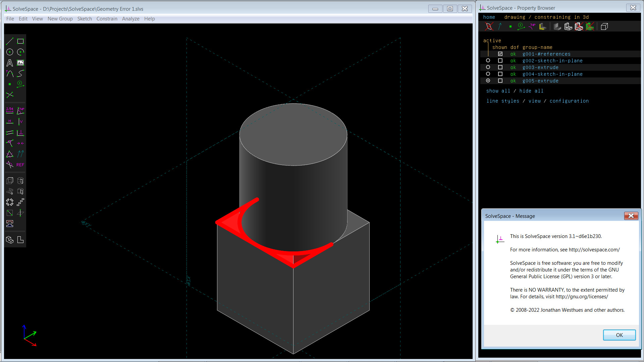644x362 pixels.
Task: Apply a Distance dimension constraint
Action: pyautogui.click(x=9, y=111)
